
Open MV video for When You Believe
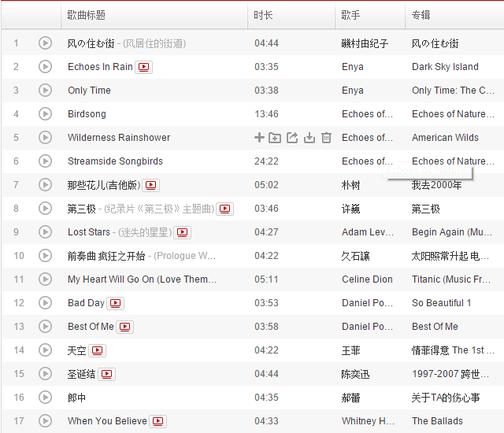click(x=157, y=421)
